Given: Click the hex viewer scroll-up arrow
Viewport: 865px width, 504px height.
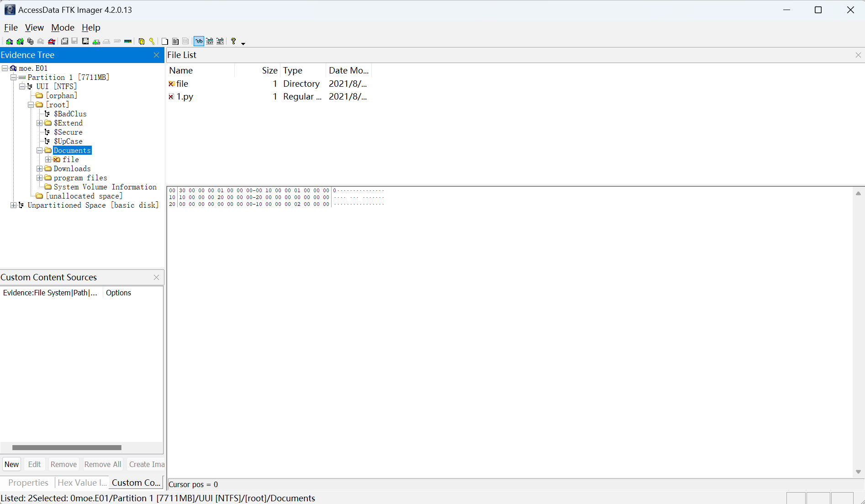Looking at the screenshot, I should click(x=858, y=194).
